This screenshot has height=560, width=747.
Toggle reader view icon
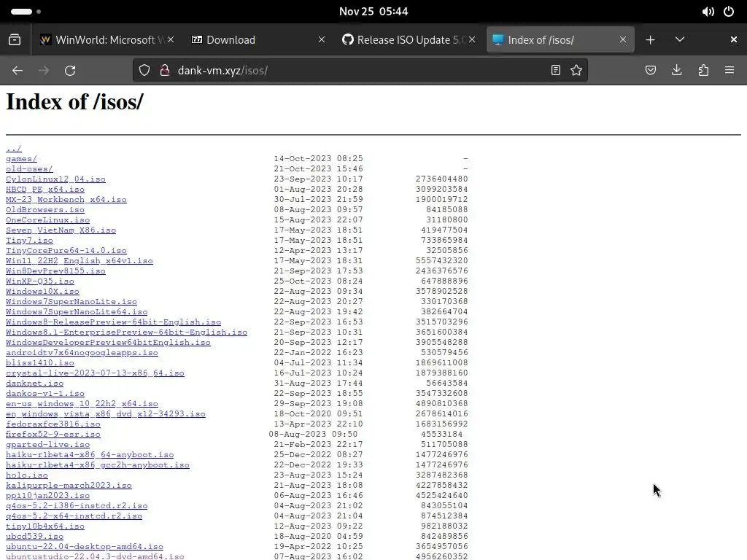555,71
